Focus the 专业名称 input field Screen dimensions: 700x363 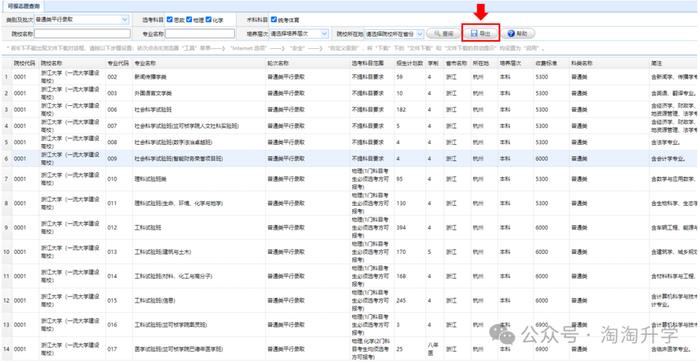click(200, 33)
